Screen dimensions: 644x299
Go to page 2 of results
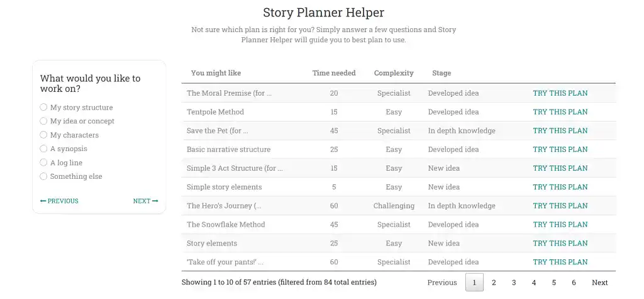494,283
